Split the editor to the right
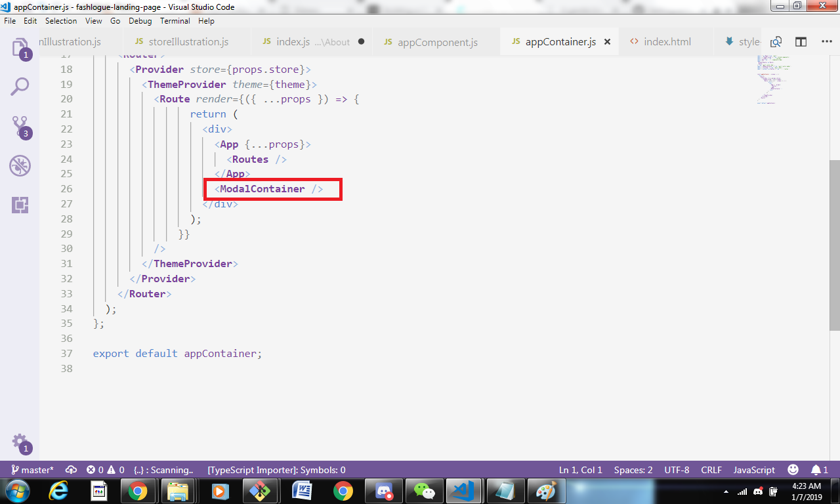840x504 pixels. tap(801, 42)
